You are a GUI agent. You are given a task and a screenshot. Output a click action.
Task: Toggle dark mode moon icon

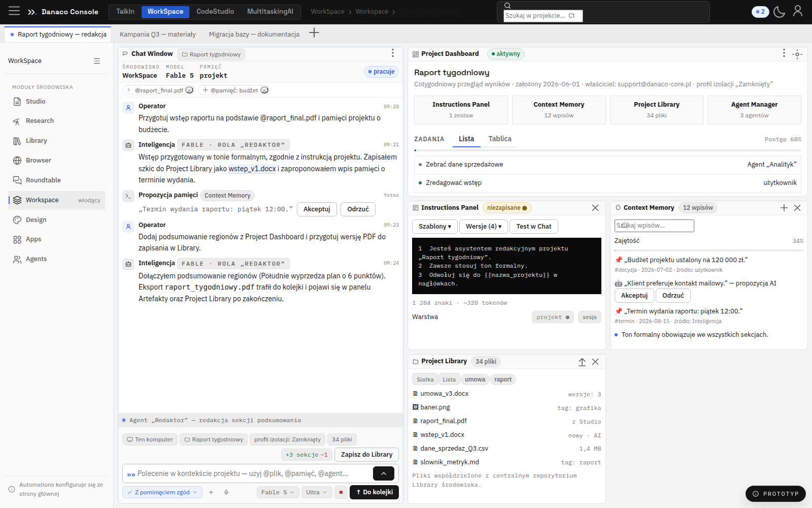(x=780, y=11)
